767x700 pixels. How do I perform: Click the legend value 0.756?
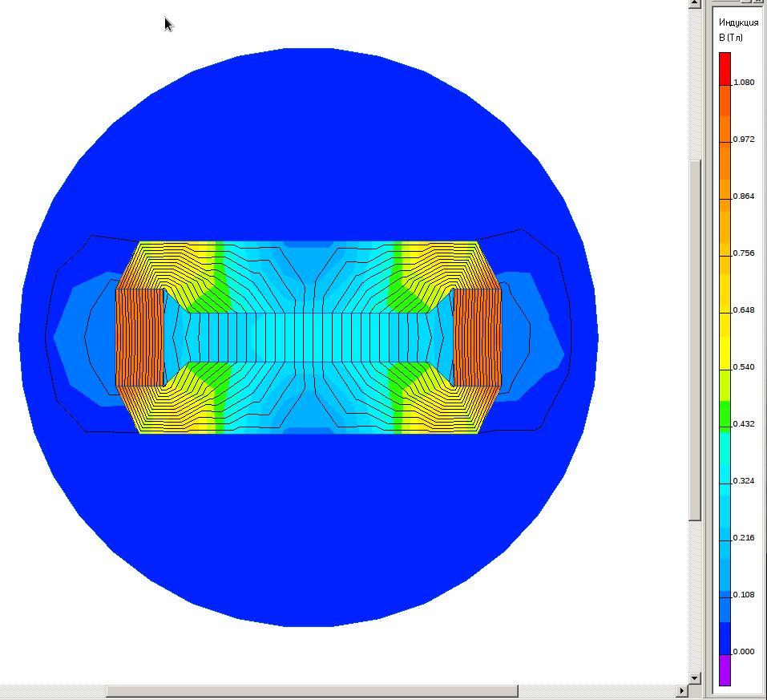click(744, 253)
